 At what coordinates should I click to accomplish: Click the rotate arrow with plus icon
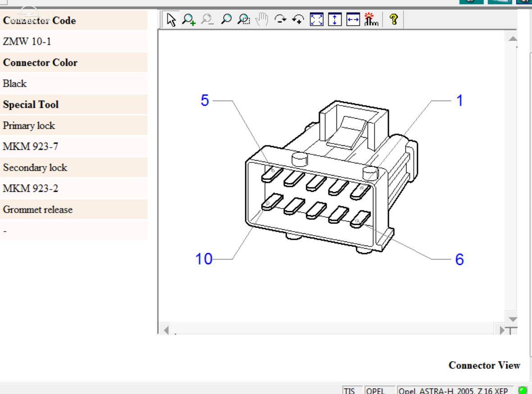coord(298,19)
